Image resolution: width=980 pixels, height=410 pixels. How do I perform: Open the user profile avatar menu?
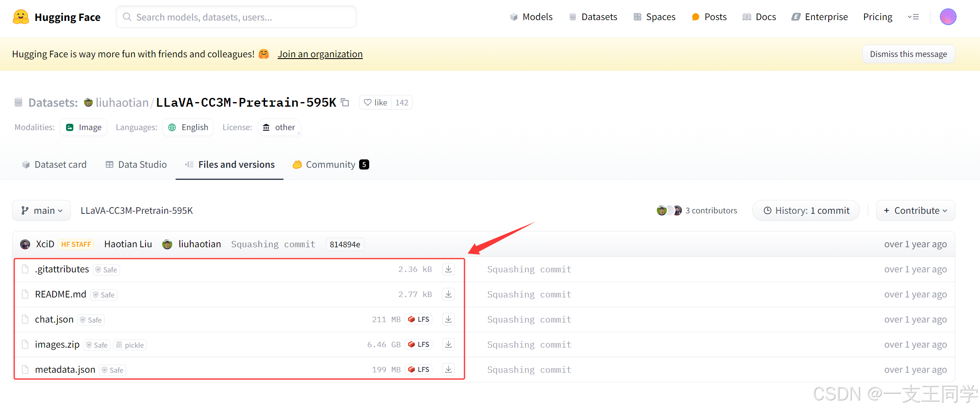(x=948, y=17)
